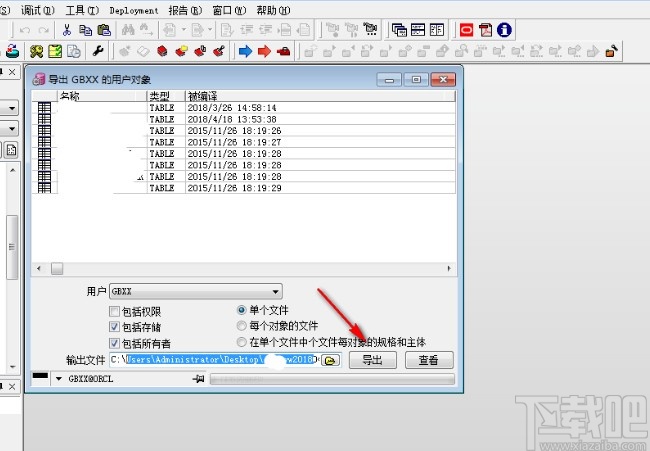Image resolution: width=650 pixels, height=451 pixels.
Task: Click the red book with yellow note icon
Action: [182, 51]
